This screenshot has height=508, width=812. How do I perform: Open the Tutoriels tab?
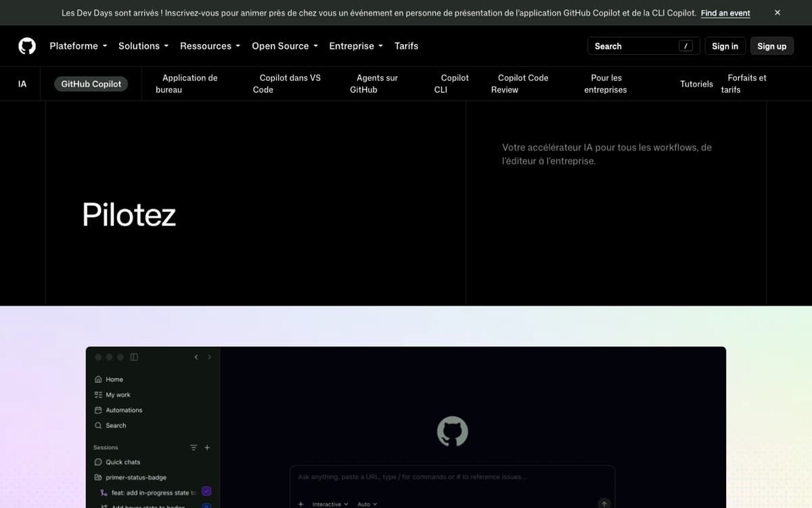coord(696,84)
